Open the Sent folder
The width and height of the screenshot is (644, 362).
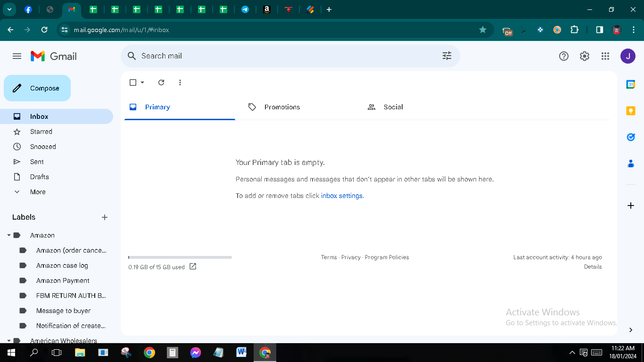click(x=57, y=162)
